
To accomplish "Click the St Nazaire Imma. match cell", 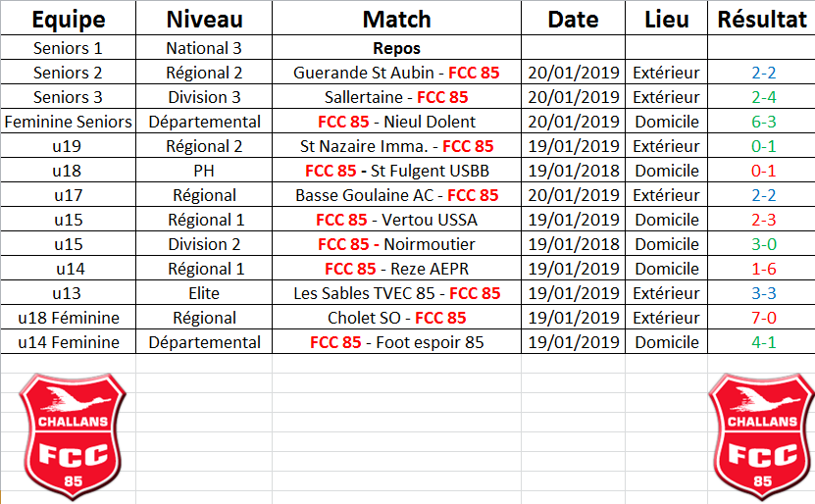I will (x=396, y=146).
